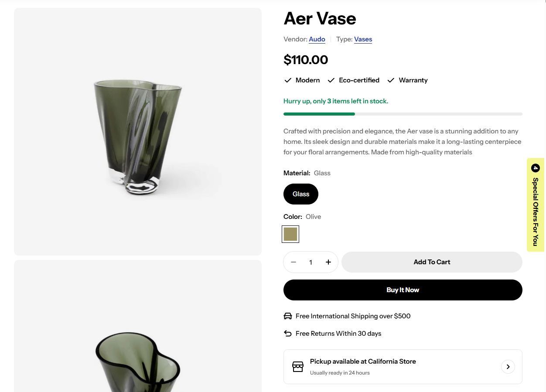The height and width of the screenshot is (392, 546).
Task: Open the Audo vendor link
Action: point(317,39)
